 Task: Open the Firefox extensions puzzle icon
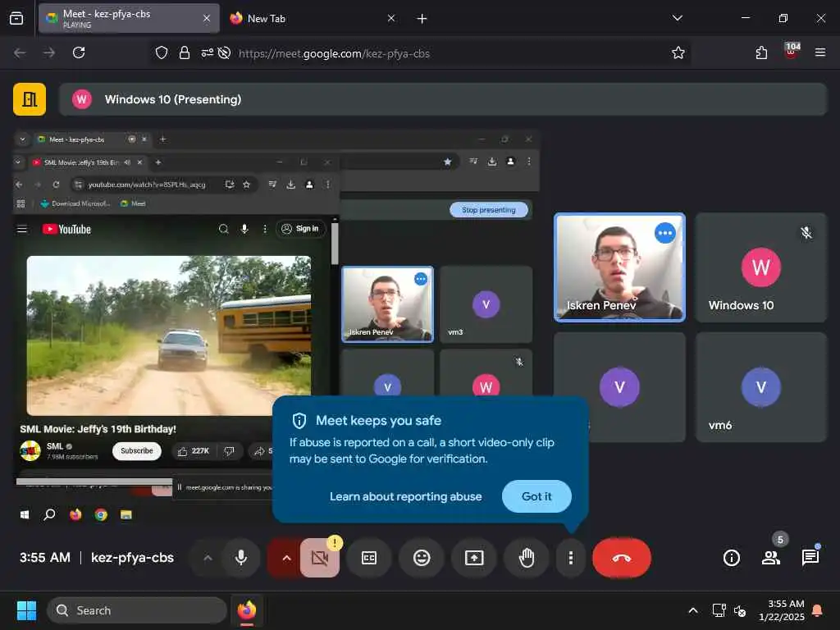(x=761, y=52)
